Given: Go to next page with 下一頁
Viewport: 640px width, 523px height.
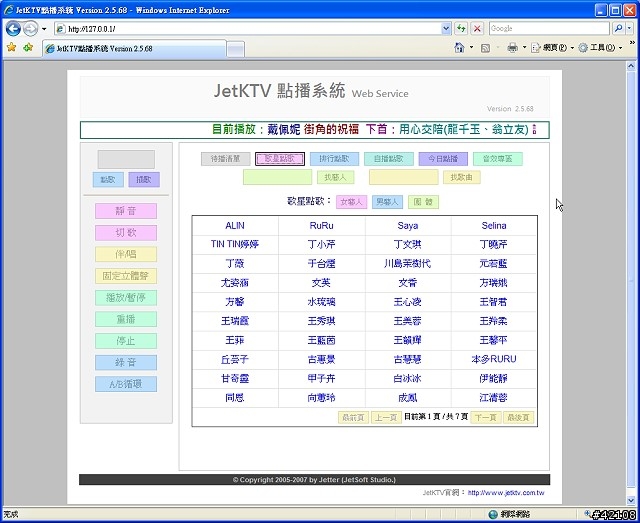Looking at the screenshot, I should (486, 417).
